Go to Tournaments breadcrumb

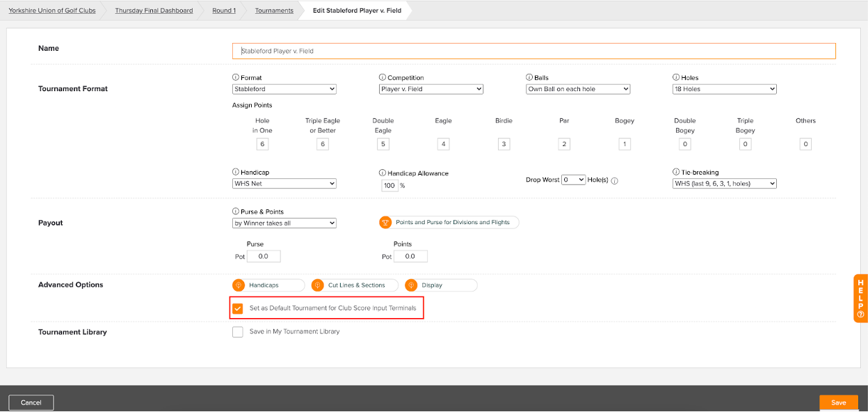274,10
